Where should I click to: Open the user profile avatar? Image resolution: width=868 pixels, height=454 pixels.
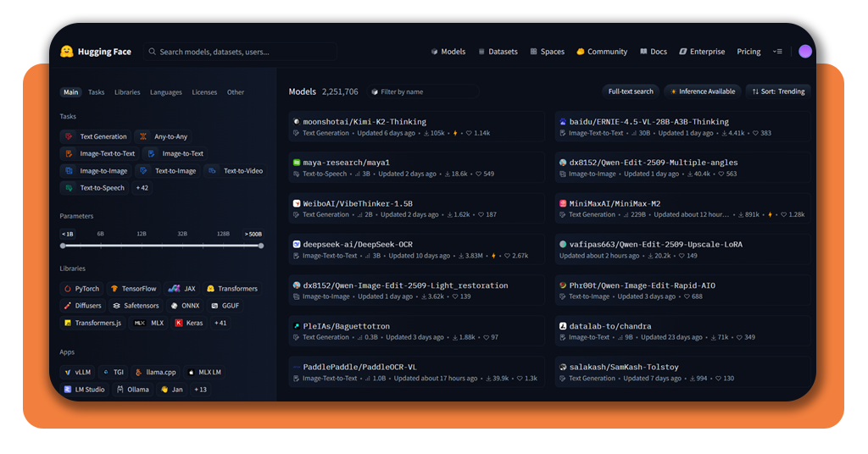click(x=804, y=52)
